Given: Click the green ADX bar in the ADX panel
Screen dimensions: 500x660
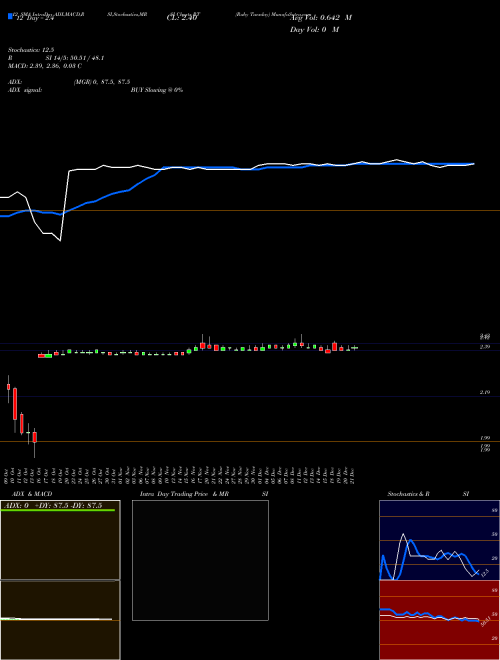Looking at the screenshot, I should (x=58, y=510).
